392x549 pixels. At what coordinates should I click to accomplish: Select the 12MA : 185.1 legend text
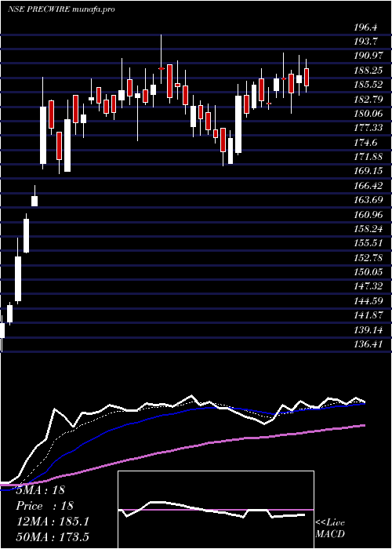click(x=53, y=522)
